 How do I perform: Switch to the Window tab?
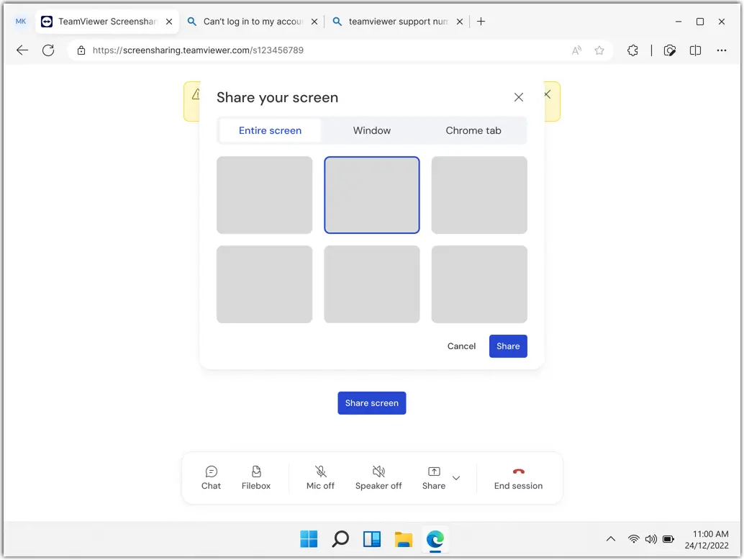coord(371,130)
